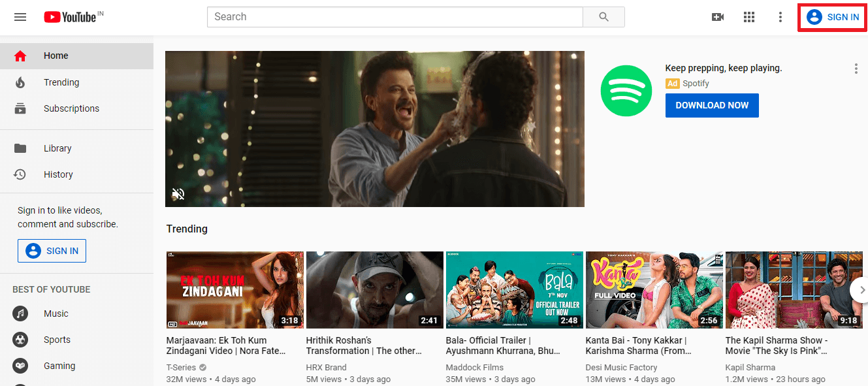Screen dimensions: 868x386
Task: Open Music under Best of YouTube
Action: [x=76, y=314]
